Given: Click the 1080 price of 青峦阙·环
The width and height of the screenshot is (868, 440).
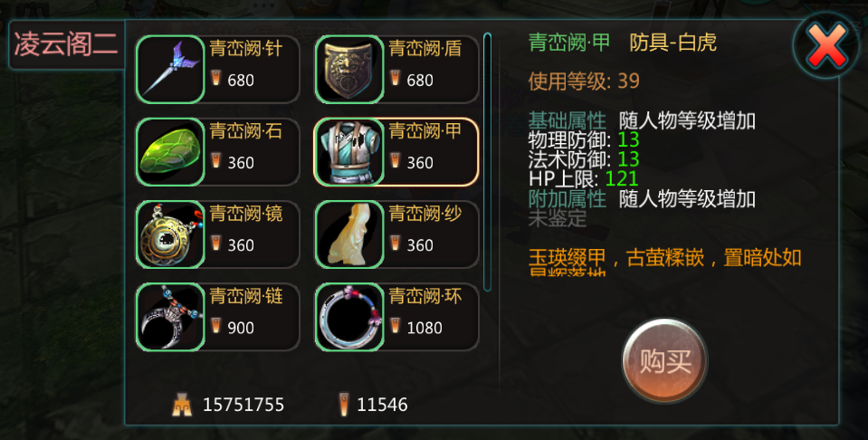Looking at the screenshot, I should tap(424, 328).
